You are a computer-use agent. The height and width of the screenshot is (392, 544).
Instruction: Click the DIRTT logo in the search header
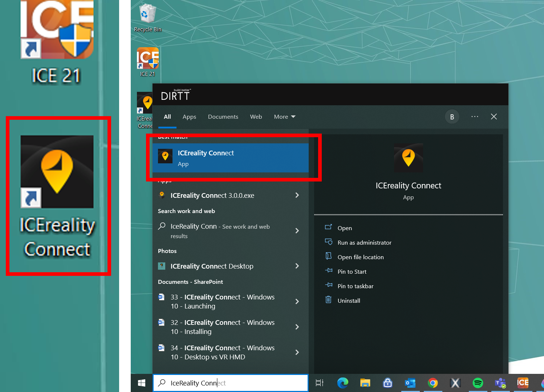176,95
